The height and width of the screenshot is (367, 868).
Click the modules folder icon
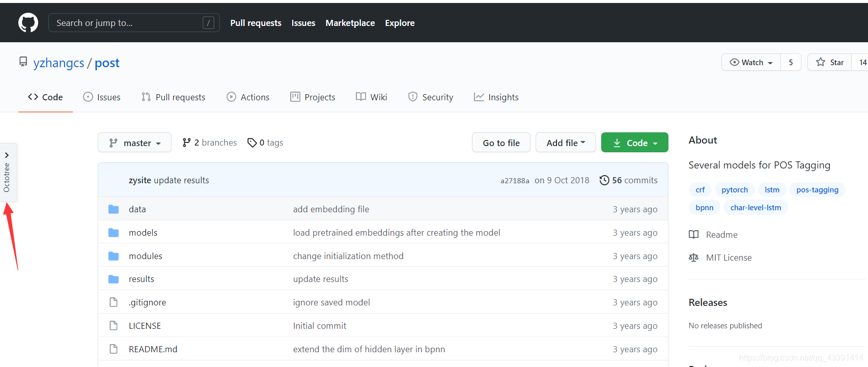(114, 256)
